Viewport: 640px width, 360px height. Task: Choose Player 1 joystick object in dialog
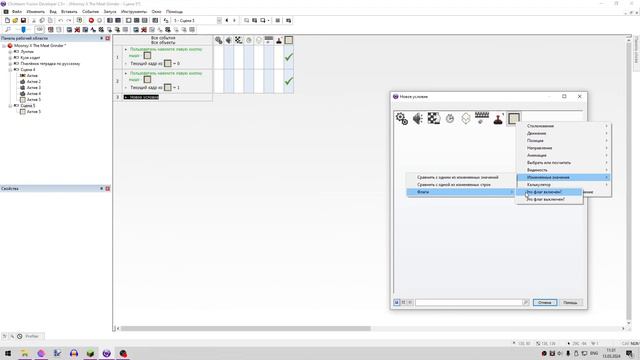pos(498,118)
